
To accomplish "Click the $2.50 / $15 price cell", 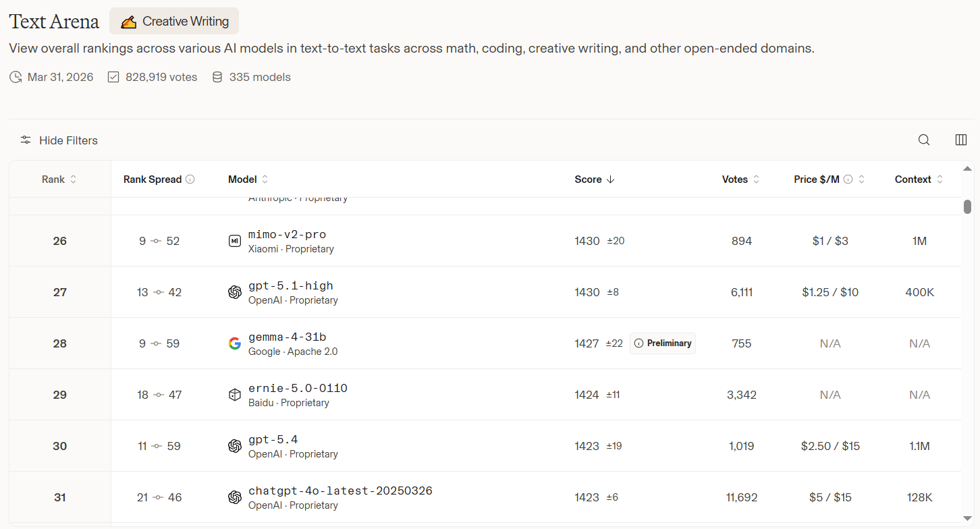I will click(830, 446).
